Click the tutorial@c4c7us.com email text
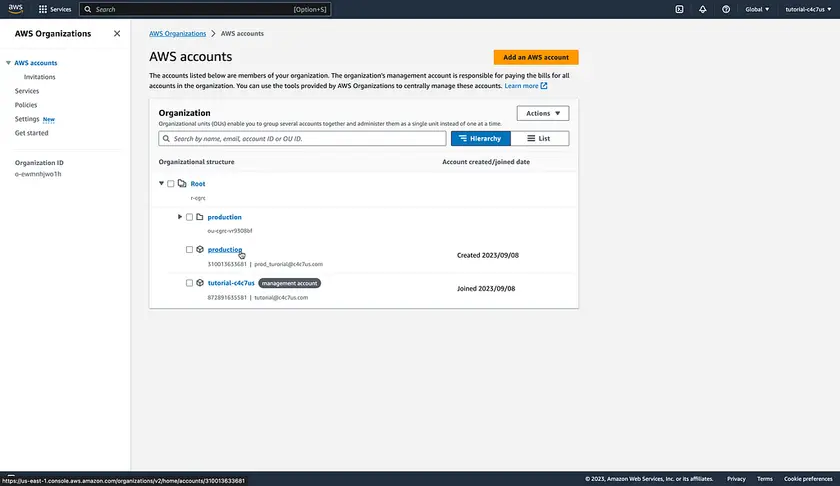 (x=281, y=297)
